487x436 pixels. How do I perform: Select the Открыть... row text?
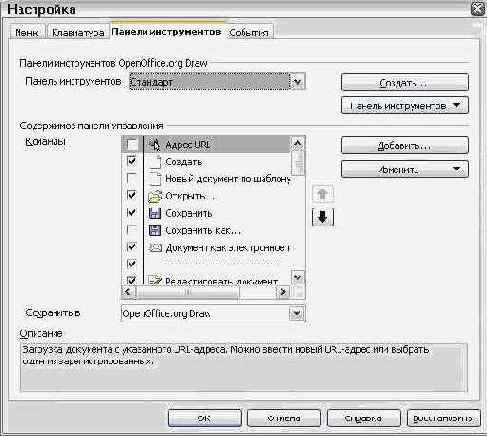(190, 196)
